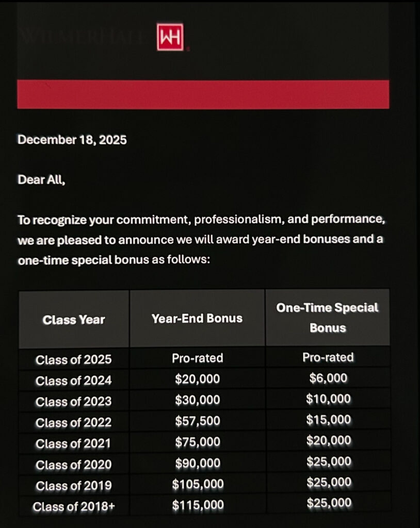Click the December 18, 2025 date
420x528 pixels.
coord(72,140)
